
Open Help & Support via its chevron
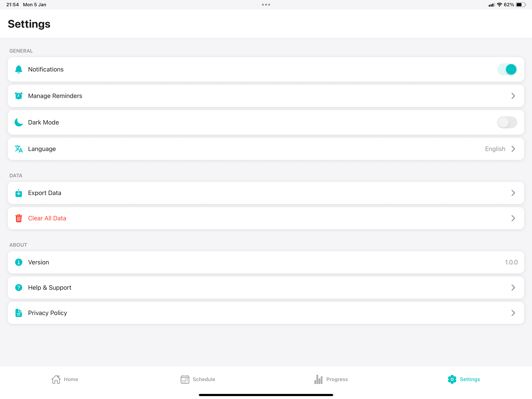click(x=513, y=288)
